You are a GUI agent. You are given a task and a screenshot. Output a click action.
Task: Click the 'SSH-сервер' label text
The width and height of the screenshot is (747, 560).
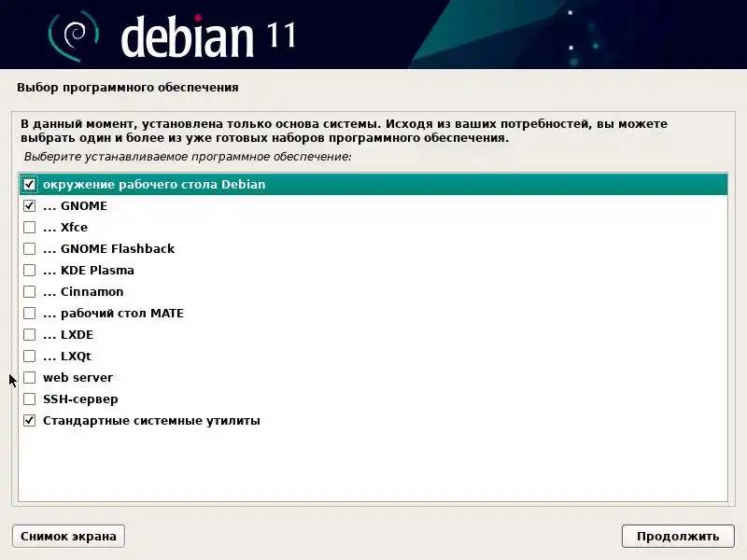pos(80,399)
